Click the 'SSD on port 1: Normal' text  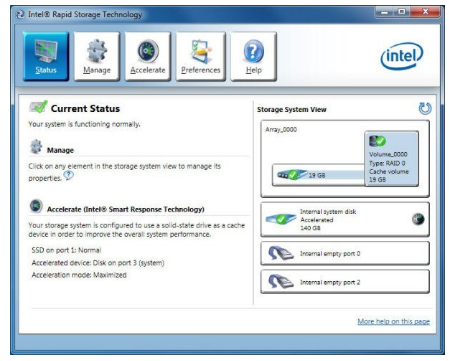coord(66,250)
